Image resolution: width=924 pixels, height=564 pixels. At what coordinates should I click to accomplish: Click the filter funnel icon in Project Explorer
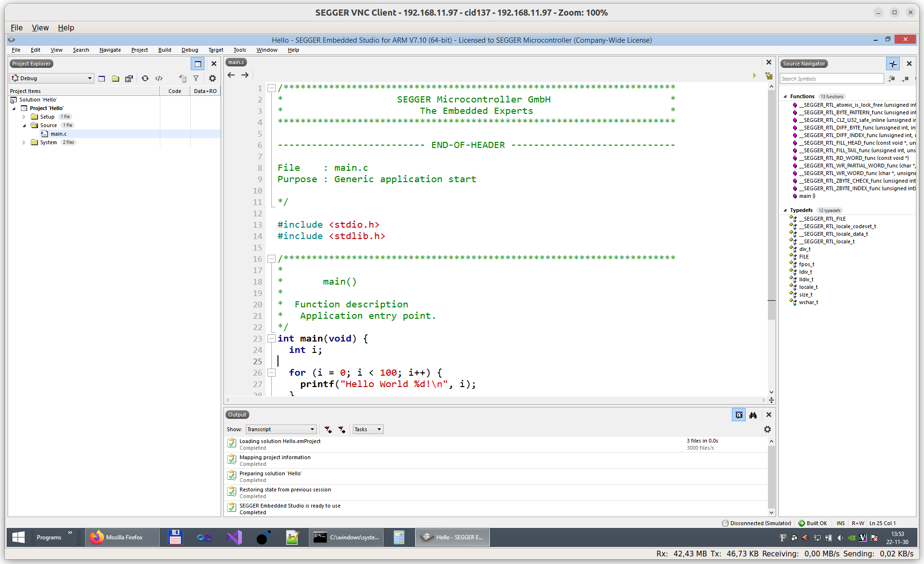point(196,78)
